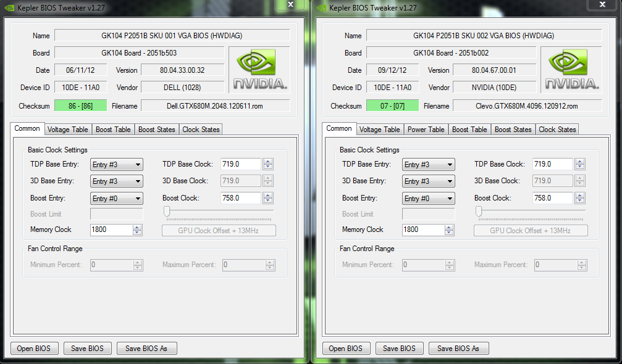Open Boost Entry dropdown in right window
Image resolution: width=622 pixels, height=364 pixels.
(429, 199)
